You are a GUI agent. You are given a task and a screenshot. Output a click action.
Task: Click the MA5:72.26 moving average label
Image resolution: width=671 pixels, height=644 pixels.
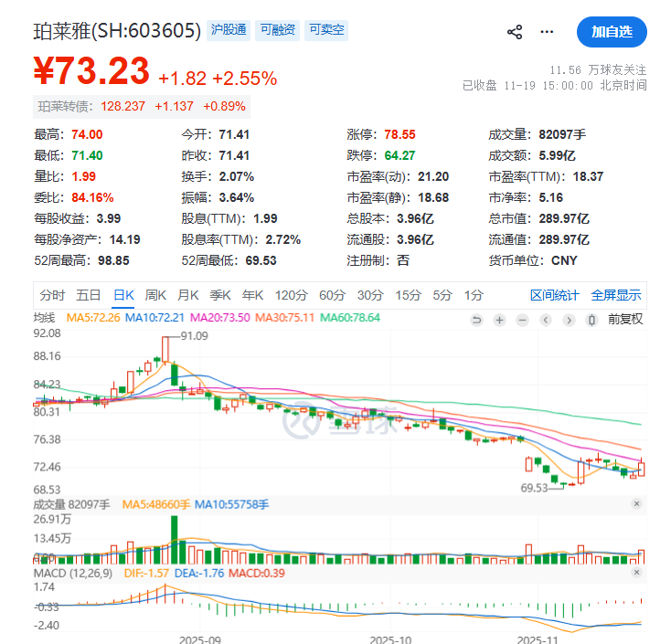tap(93, 318)
